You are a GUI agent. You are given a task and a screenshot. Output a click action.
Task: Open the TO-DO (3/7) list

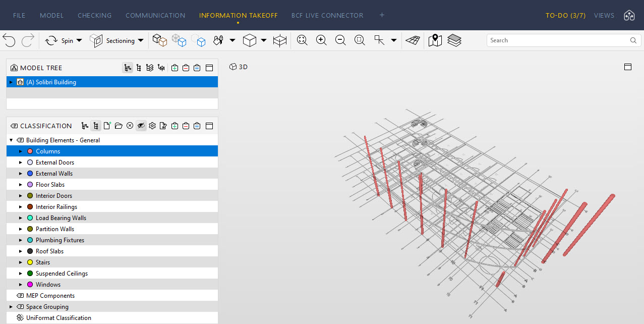[x=565, y=15]
